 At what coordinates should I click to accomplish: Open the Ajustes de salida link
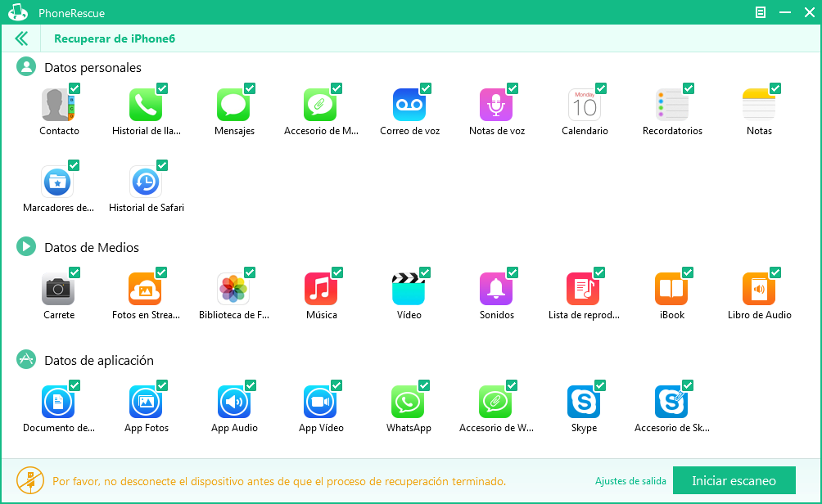click(x=630, y=481)
